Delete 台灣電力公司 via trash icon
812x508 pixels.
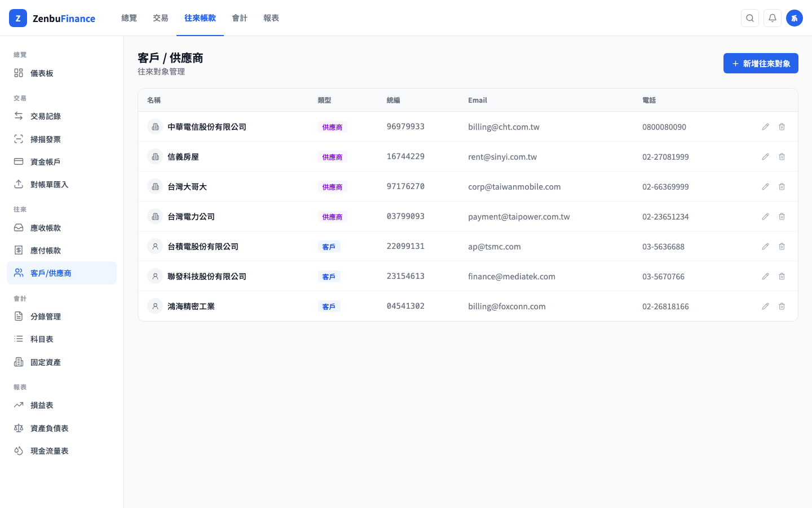pyautogui.click(x=782, y=217)
